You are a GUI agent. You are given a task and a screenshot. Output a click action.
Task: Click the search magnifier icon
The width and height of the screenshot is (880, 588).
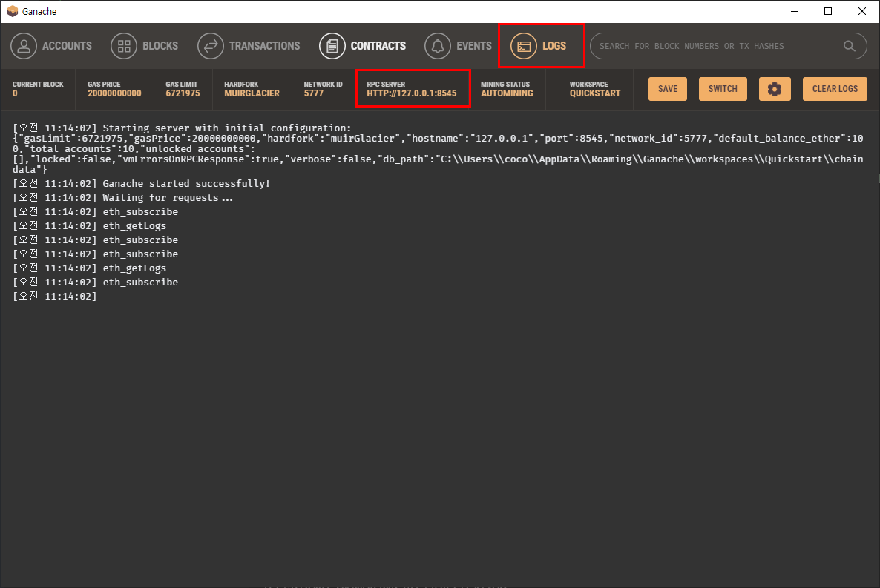point(850,46)
